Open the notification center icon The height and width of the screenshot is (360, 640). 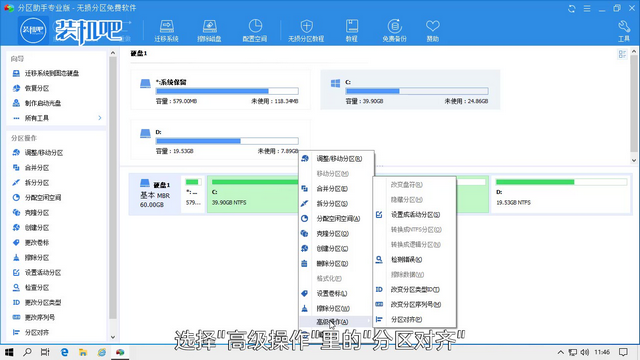(623, 352)
